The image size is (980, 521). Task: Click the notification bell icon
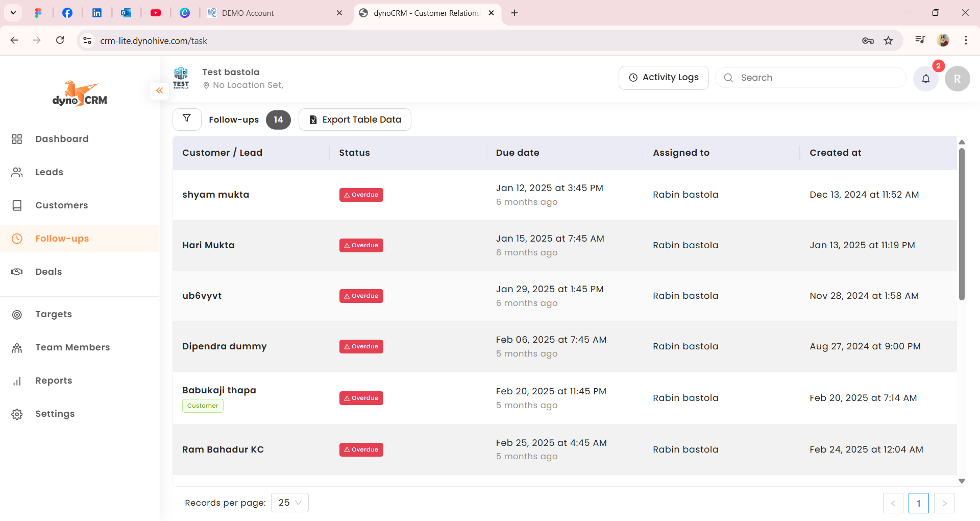(925, 79)
